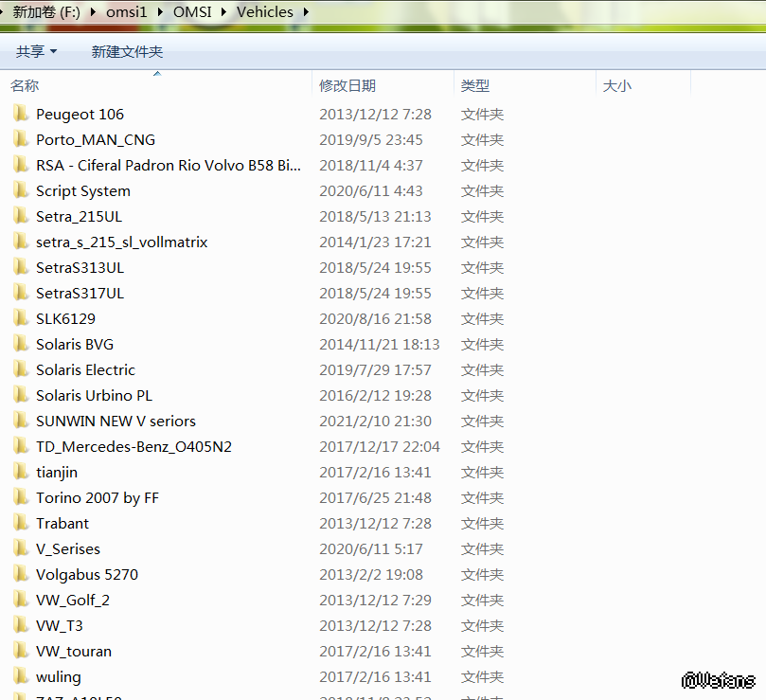Go to 新加卷 (F:) in address bar
Image resolution: width=766 pixels, height=700 pixels.
pos(46,11)
